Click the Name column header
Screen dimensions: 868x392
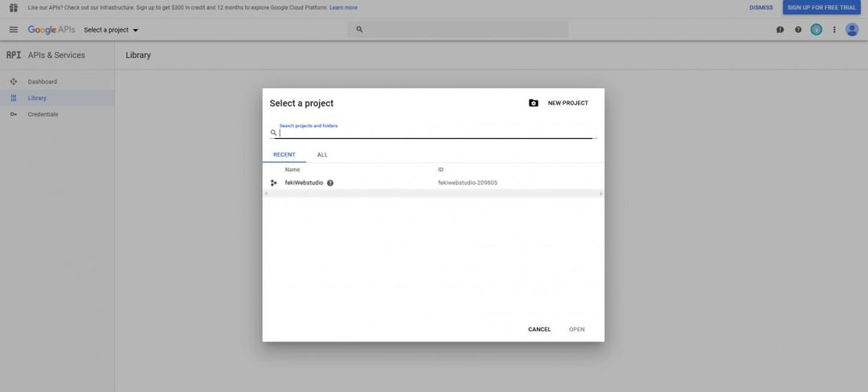293,169
